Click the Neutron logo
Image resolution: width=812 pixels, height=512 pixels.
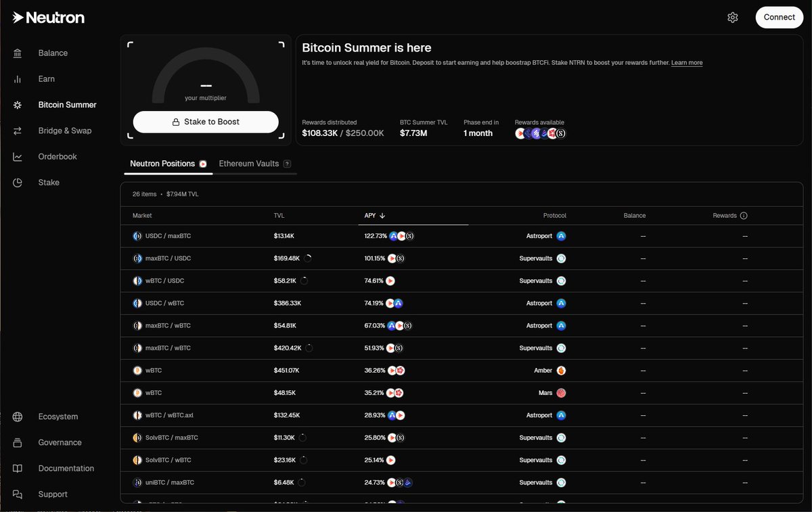tap(47, 17)
